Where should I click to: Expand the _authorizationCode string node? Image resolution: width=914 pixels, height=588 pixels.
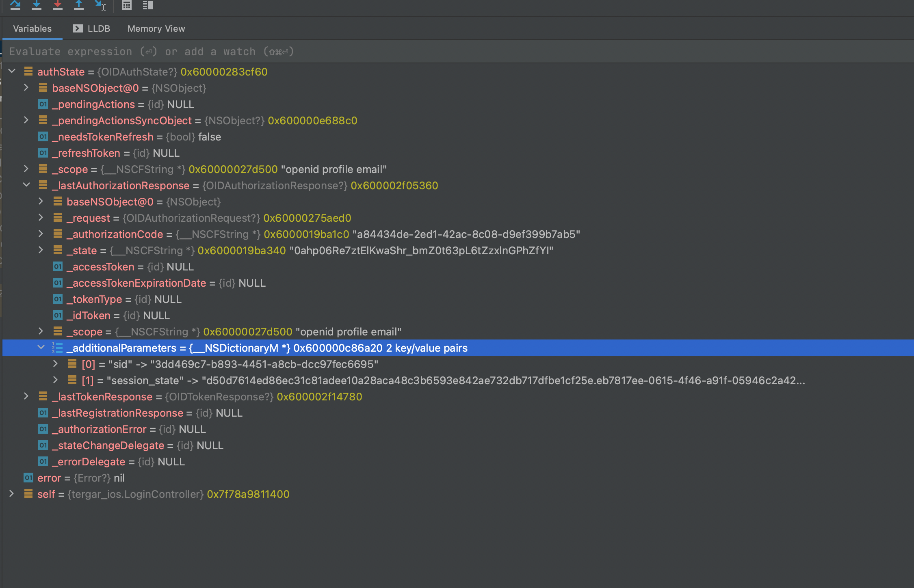coord(41,234)
